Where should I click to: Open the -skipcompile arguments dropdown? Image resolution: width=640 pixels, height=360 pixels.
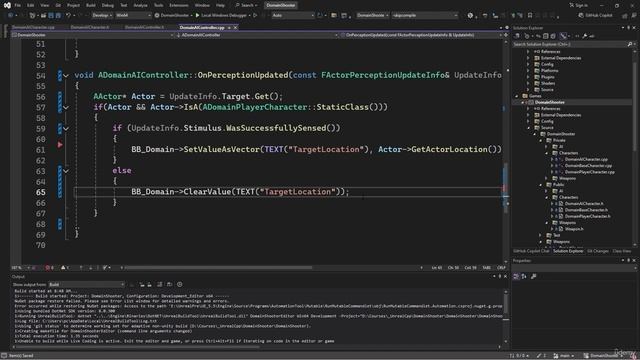pyautogui.click(x=425, y=16)
